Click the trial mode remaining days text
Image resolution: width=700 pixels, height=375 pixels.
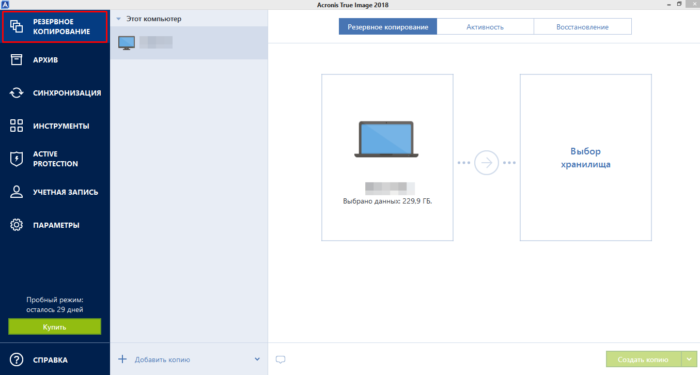[54, 304]
